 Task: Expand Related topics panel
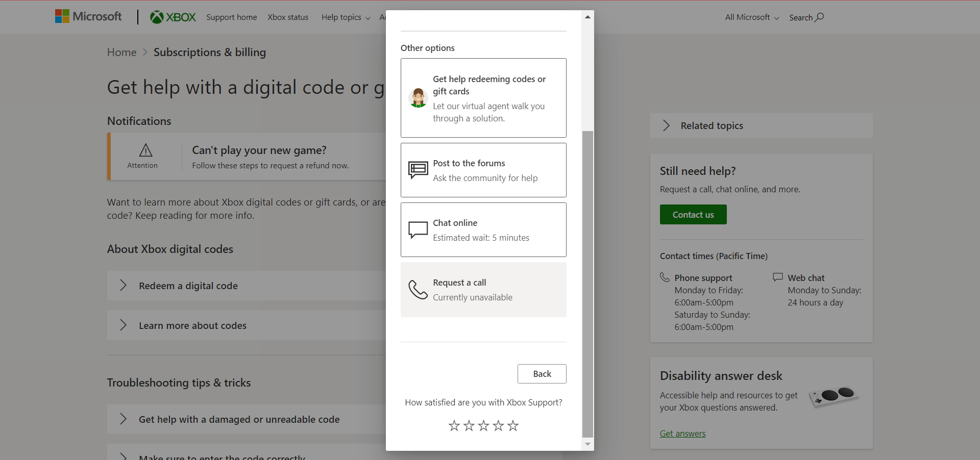[761, 125]
